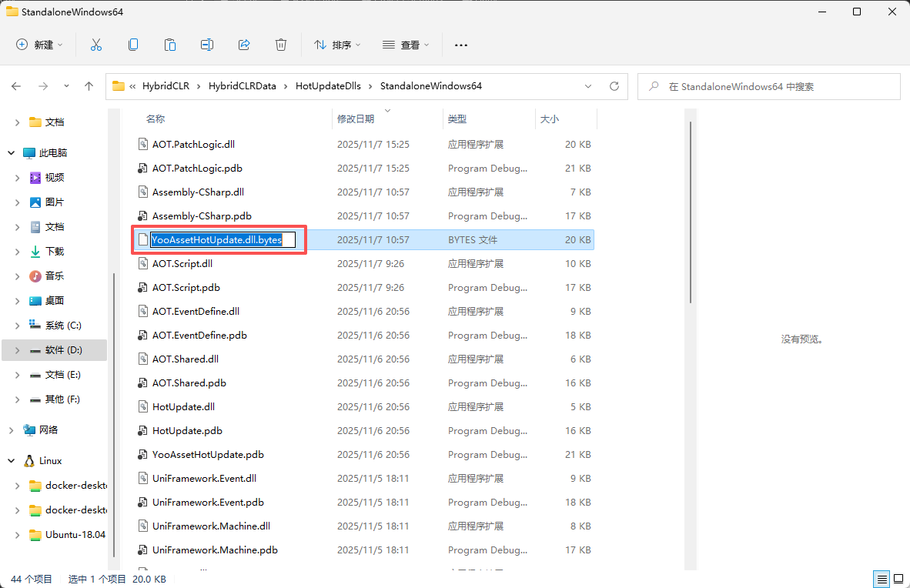This screenshot has width=910, height=588.
Task: Collapse the 此电脑 tree node
Action: click(x=11, y=152)
